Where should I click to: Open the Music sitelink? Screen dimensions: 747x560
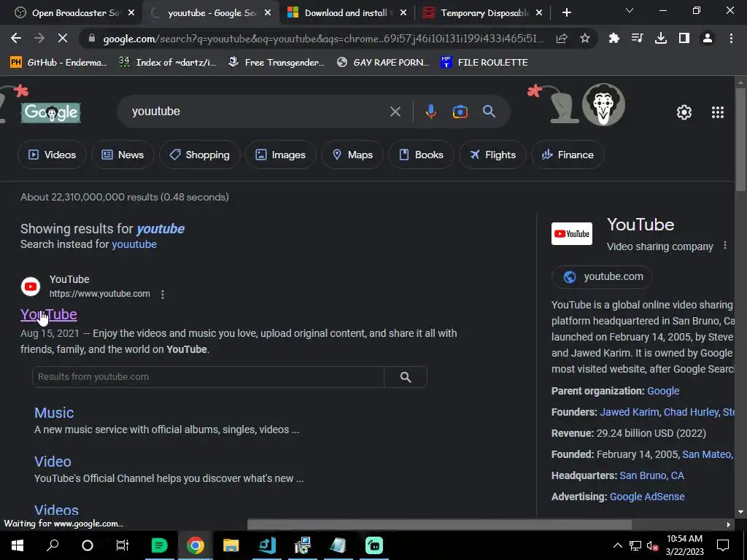click(x=54, y=413)
